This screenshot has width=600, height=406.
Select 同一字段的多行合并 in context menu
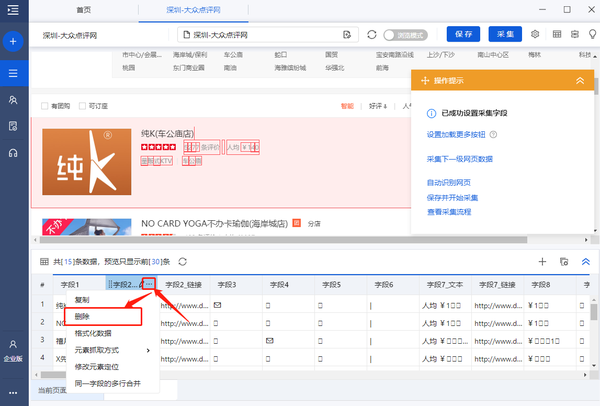click(108, 383)
